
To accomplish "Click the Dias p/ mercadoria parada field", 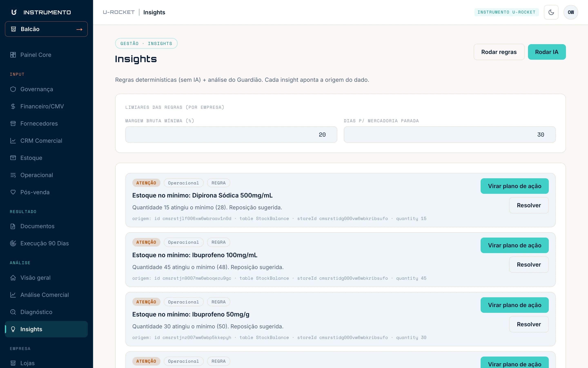I will pyautogui.click(x=450, y=135).
